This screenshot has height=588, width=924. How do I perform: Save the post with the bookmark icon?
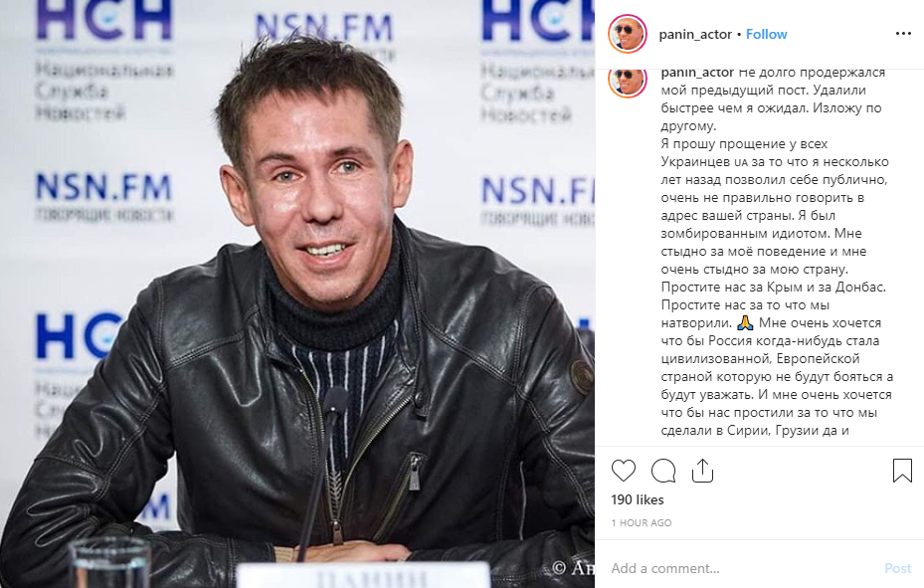(x=902, y=471)
